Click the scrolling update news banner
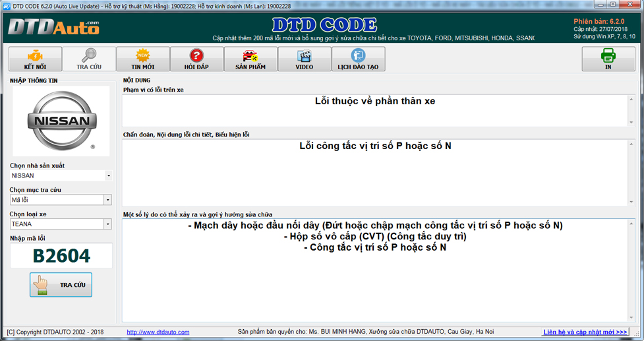This screenshot has height=341, width=644. click(x=373, y=38)
